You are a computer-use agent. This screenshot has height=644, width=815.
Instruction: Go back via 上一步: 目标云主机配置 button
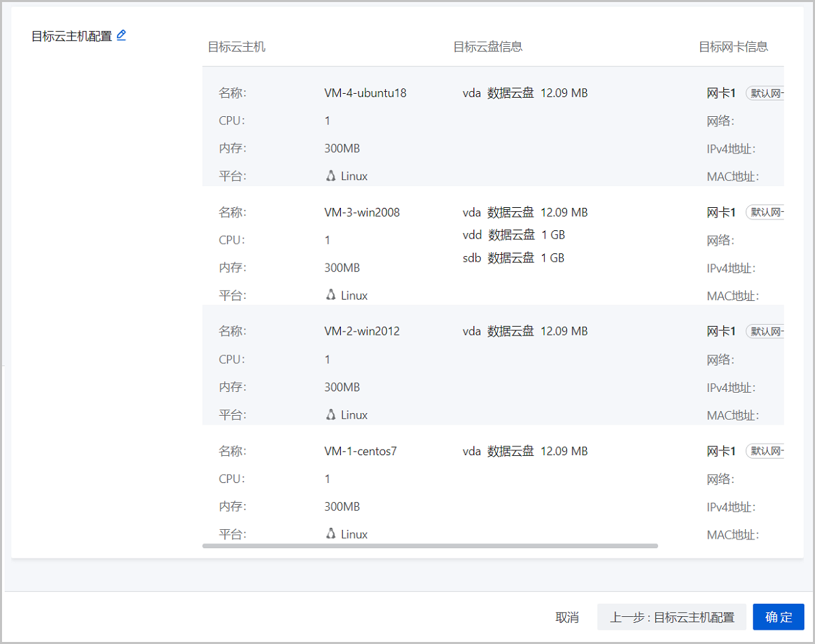coord(672,617)
